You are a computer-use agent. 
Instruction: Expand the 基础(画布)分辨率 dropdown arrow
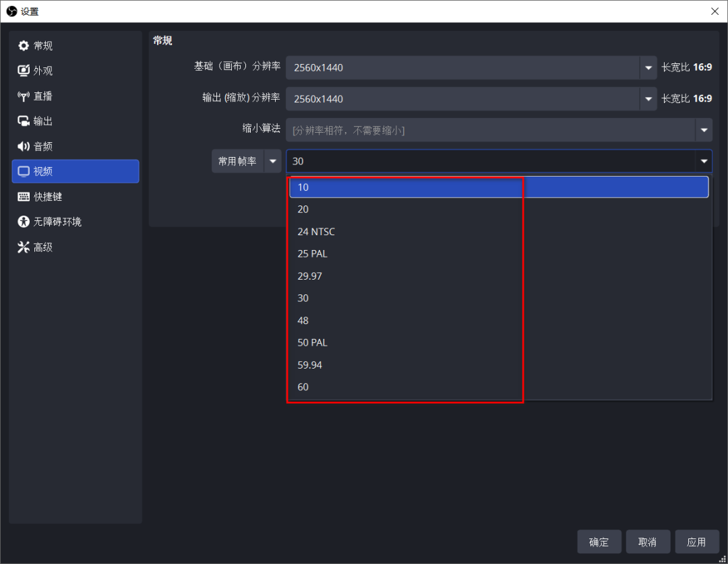click(x=648, y=68)
